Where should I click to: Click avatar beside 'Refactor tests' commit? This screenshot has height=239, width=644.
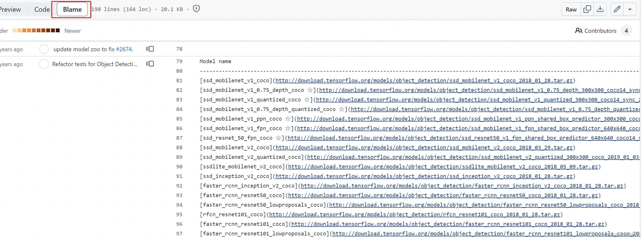point(44,64)
